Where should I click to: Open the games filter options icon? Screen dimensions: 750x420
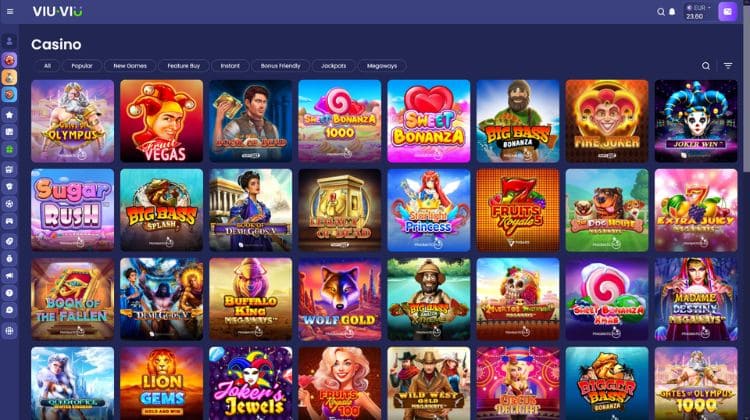728,66
